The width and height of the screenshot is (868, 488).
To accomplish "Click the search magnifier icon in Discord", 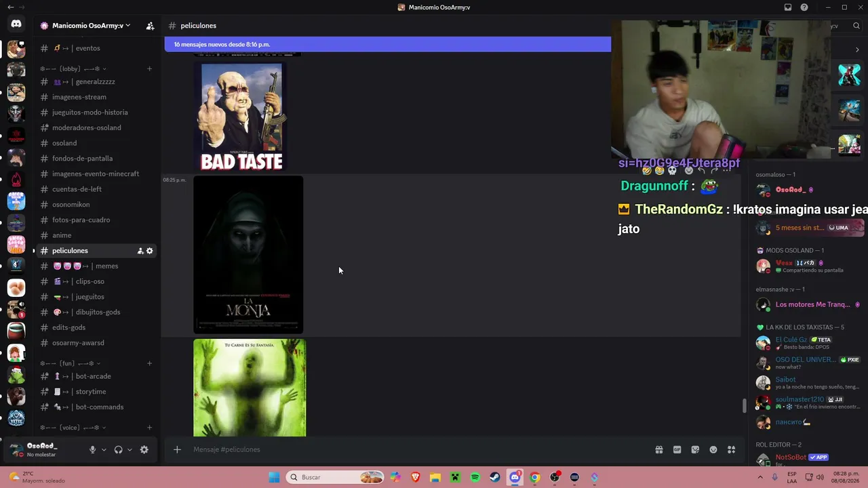I will click(857, 26).
